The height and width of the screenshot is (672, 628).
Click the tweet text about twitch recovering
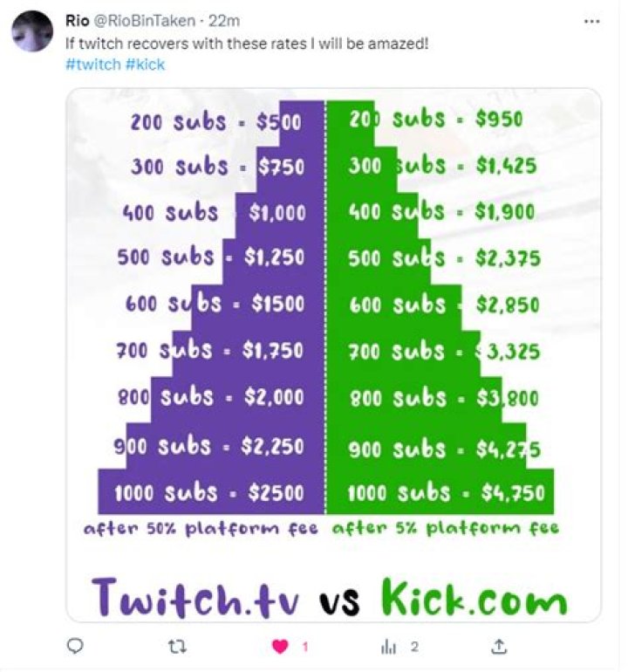(247, 43)
